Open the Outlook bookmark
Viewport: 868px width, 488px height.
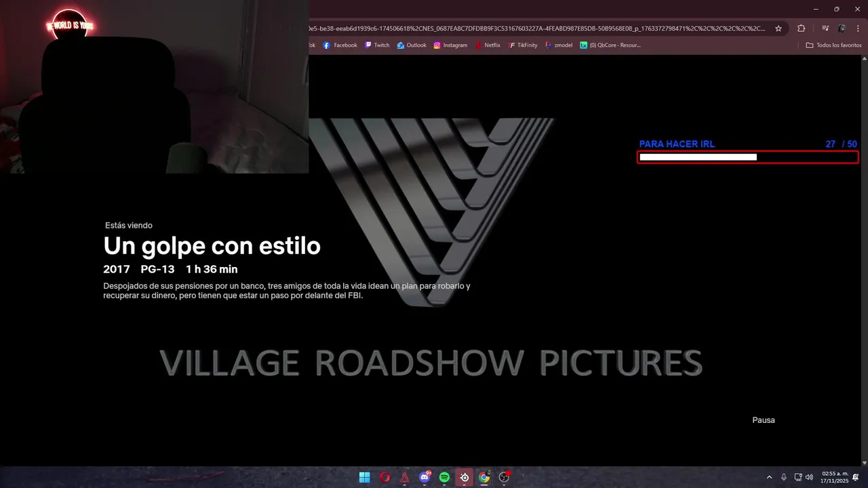(412, 45)
